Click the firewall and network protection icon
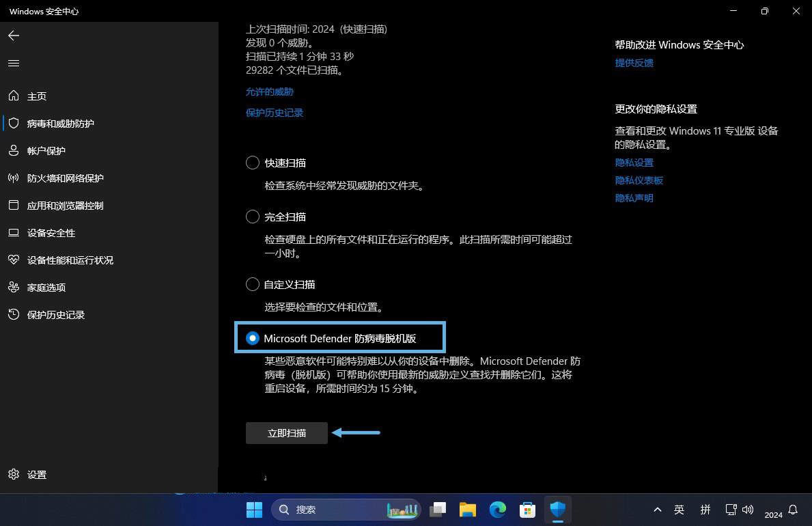The height and width of the screenshot is (526, 812). pyautogui.click(x=14, y=178)
